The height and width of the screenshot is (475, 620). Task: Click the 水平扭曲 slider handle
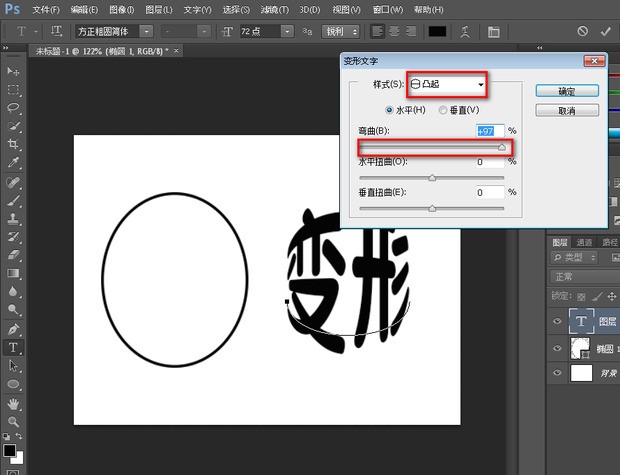click(432, 178)
